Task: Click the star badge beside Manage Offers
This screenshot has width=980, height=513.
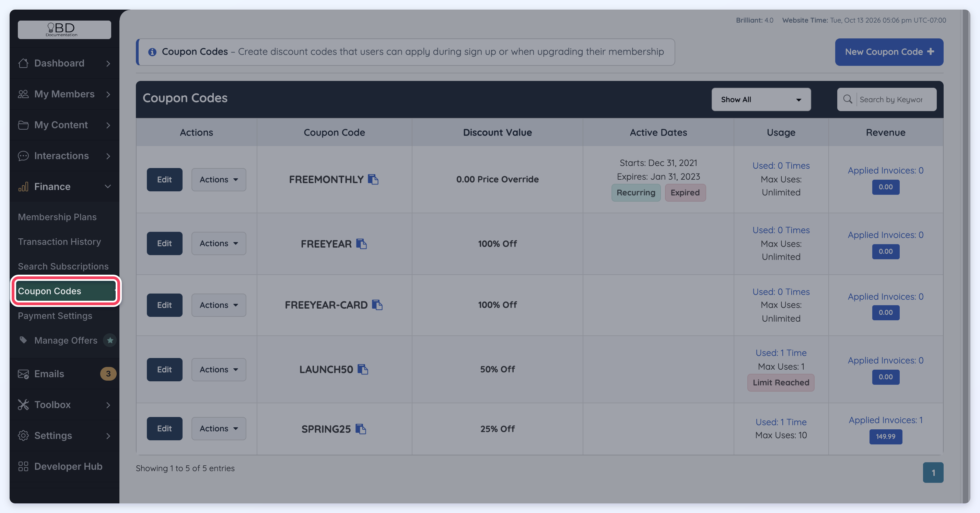Action: pyautogui.click(x=110, y=340)
